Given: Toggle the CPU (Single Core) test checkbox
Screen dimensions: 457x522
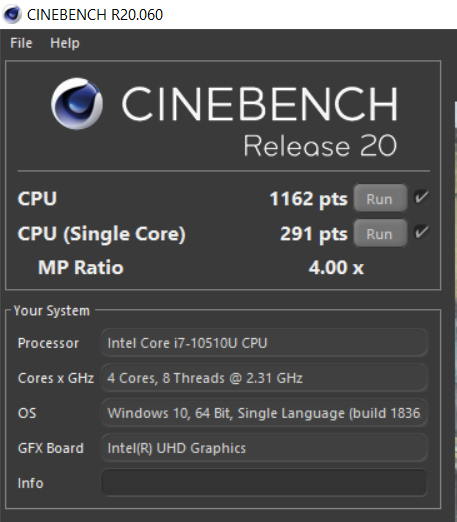Looking at the screenshot, I should [x=421, y=232].
